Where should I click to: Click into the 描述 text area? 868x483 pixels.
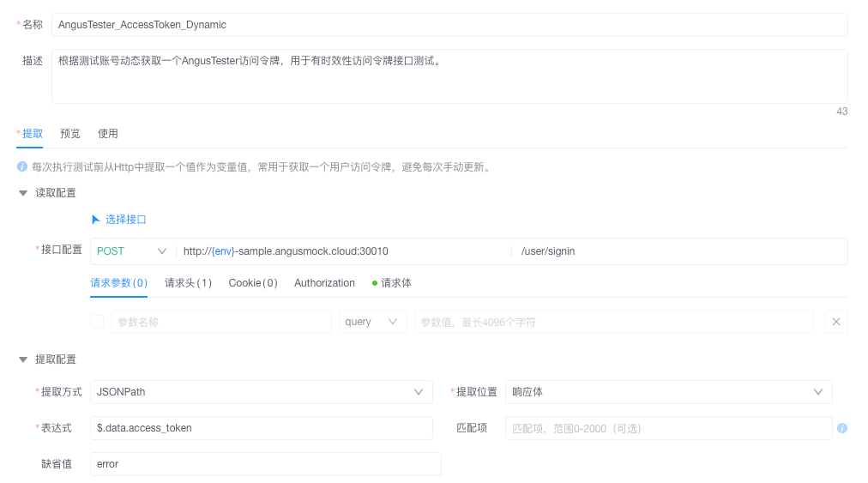coord(449,76)
